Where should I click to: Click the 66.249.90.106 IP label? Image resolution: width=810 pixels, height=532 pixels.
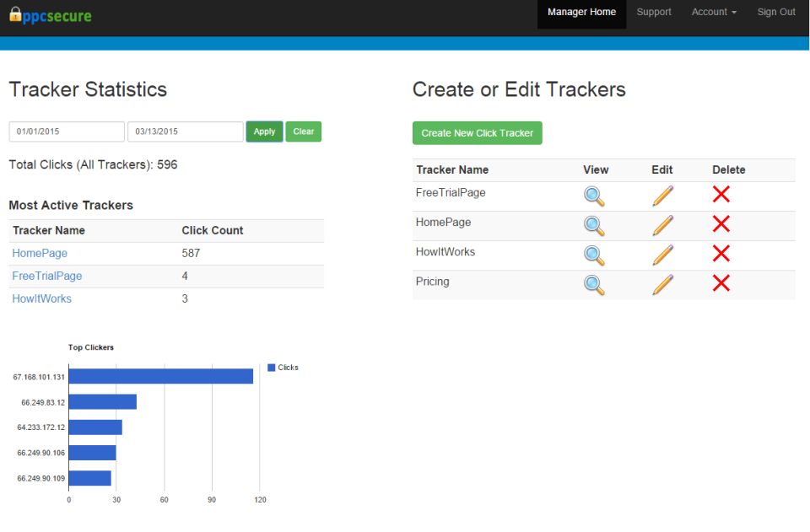(40, 453)
